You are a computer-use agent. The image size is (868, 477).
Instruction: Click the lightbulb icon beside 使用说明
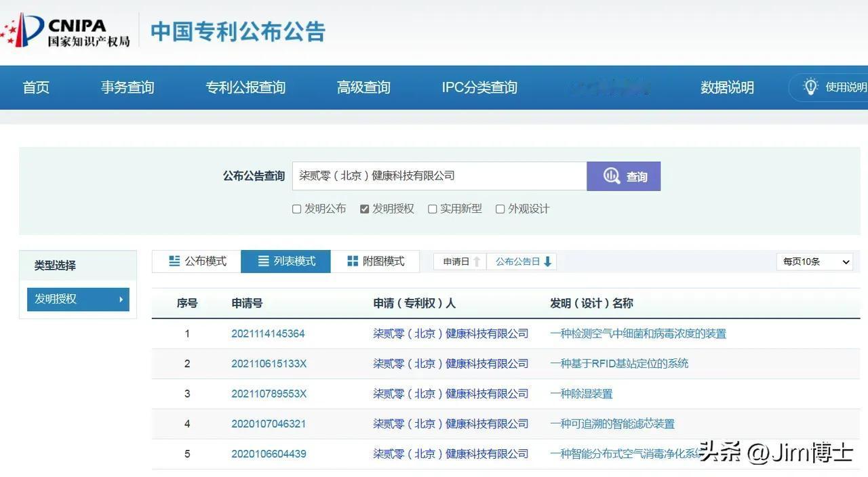tap(810, 87)
